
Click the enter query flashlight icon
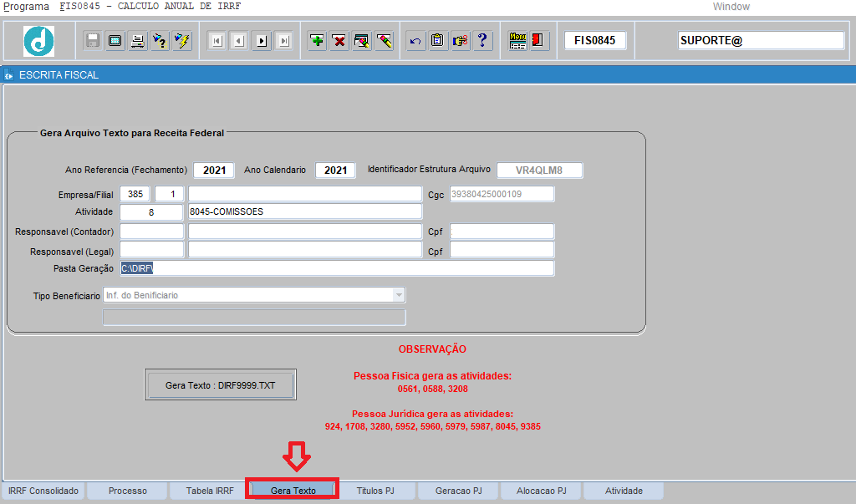point(160,40)
